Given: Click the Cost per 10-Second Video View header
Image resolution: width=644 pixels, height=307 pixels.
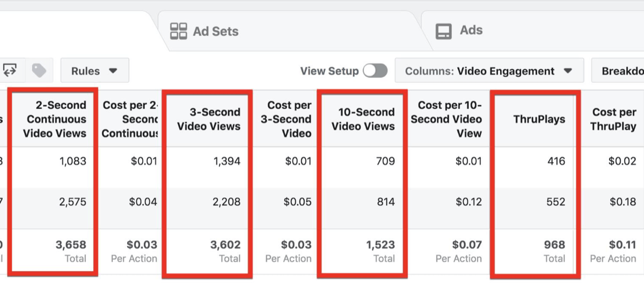Looking at the screenshot, I should point(450,119).
